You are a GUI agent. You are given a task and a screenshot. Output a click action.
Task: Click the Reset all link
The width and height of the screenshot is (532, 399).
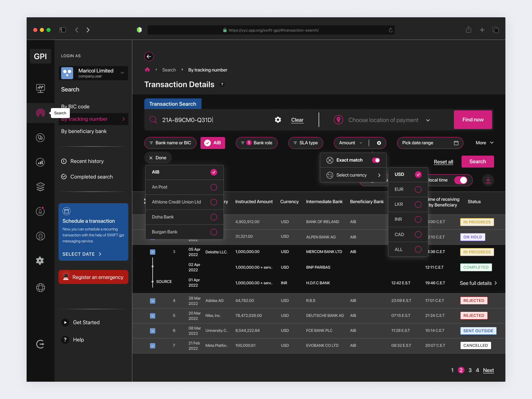pyautogui.click(x=443, y=162)
